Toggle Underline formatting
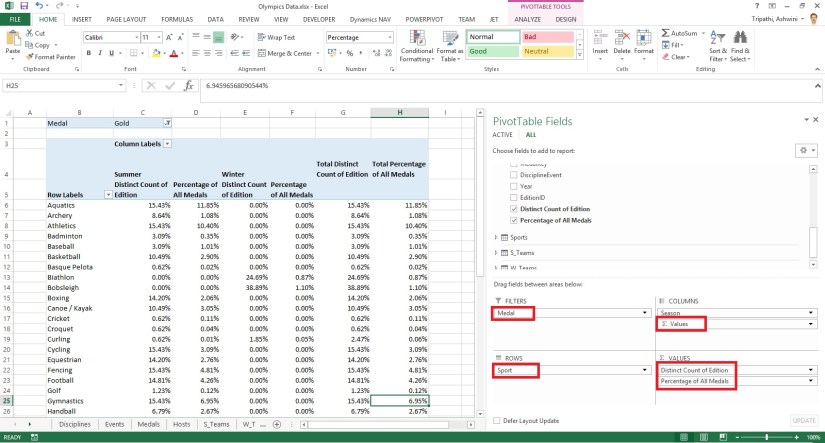Screen dimensions: 825x443 (x=112, y=53)
